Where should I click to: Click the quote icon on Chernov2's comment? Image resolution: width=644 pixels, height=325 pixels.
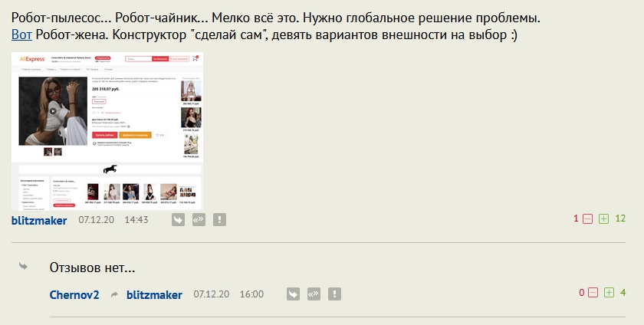coord(314,294)
